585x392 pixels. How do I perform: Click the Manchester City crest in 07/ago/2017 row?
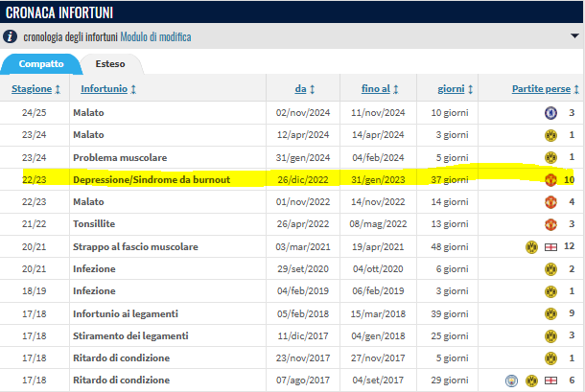pyautogui.click(x=511, y=380)
